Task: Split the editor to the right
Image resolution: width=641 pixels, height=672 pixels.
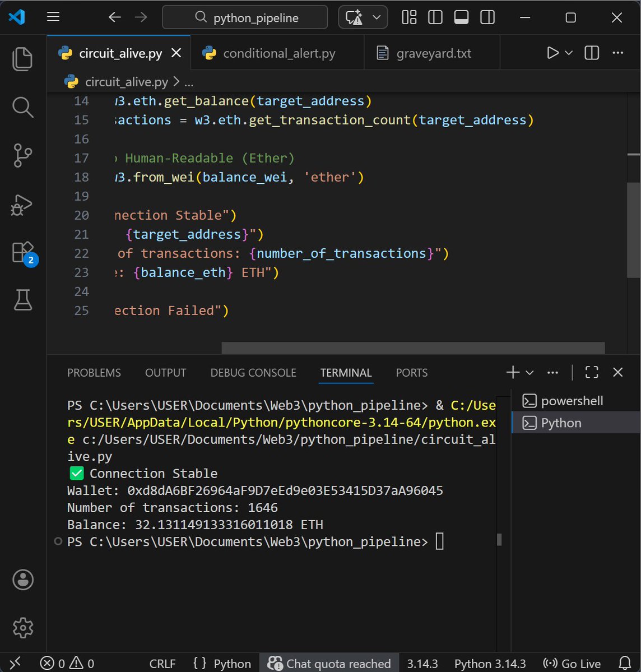Action: coord(592,53)
